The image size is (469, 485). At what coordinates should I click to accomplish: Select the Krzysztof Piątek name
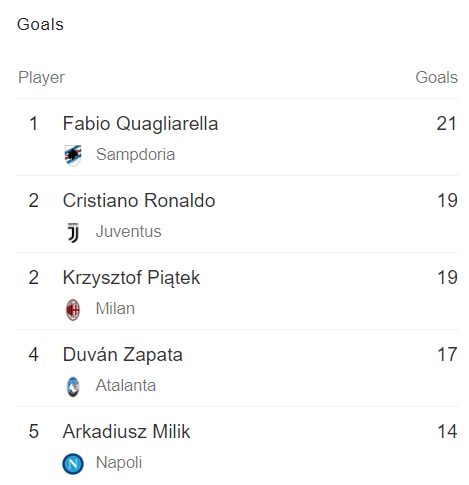131,278
